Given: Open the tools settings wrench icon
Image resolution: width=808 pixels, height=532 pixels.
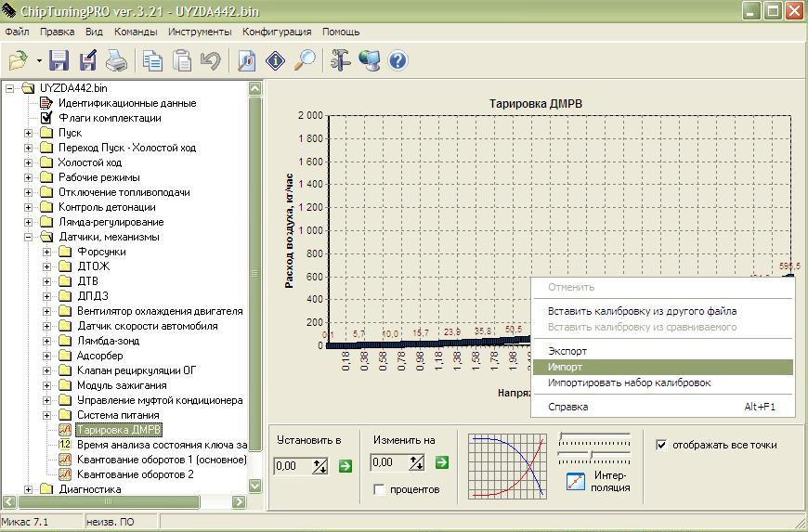Looking at the screenshot, I should [341, 61].
